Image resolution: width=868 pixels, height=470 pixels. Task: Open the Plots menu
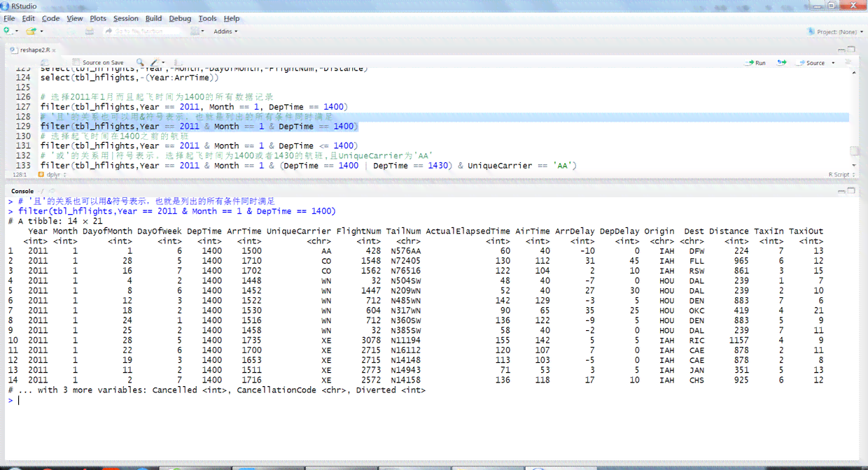pyautogui.click(x=98, y=18)
